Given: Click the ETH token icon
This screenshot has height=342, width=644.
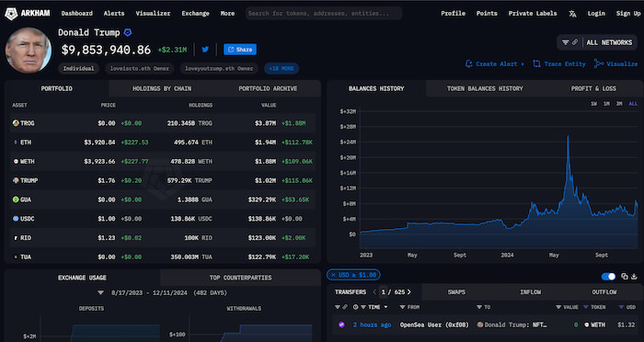Looking at the screenshot, I should click(16, 142).
